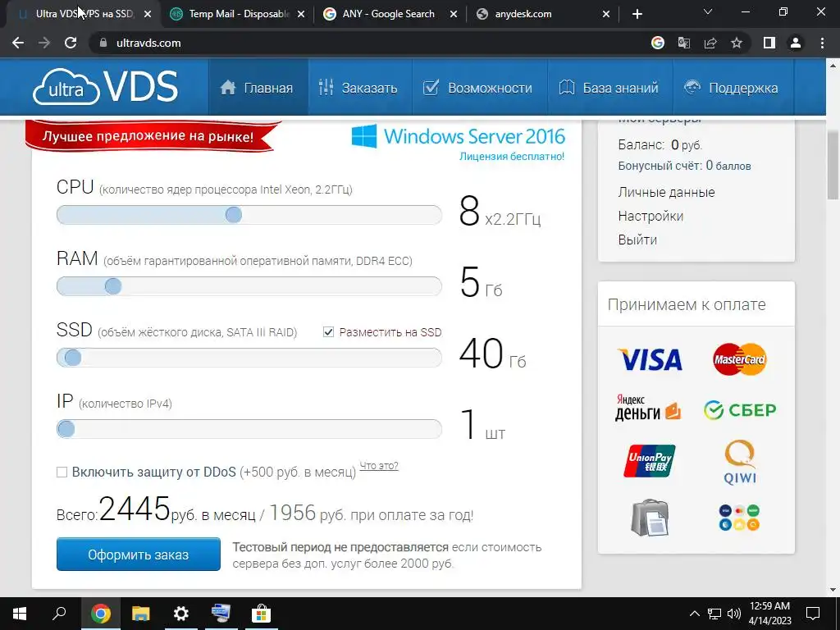Click the Windows Server 2016 logo
Image resolution: width=840 pixels, height=630 pixels.
click(458, 136)
